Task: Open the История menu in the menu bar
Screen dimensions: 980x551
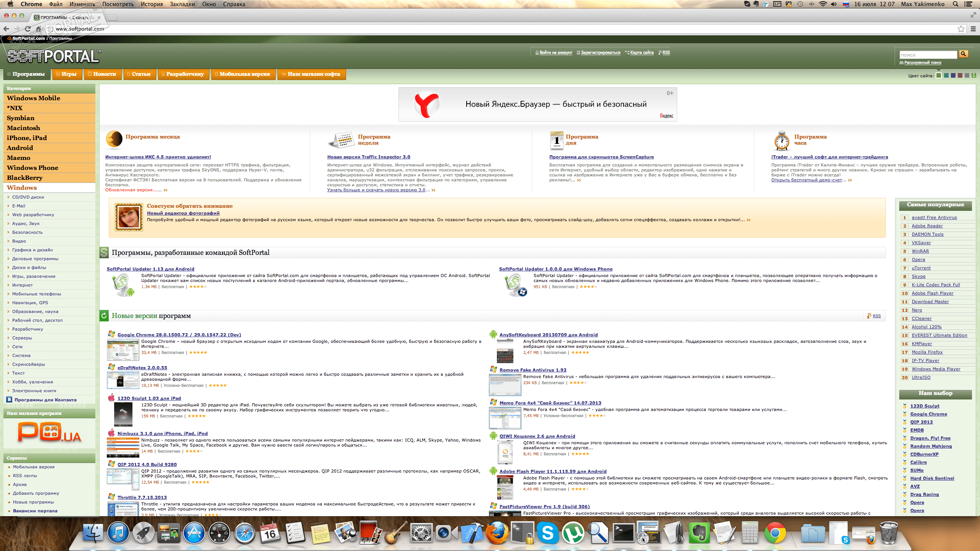Action: 151,4
